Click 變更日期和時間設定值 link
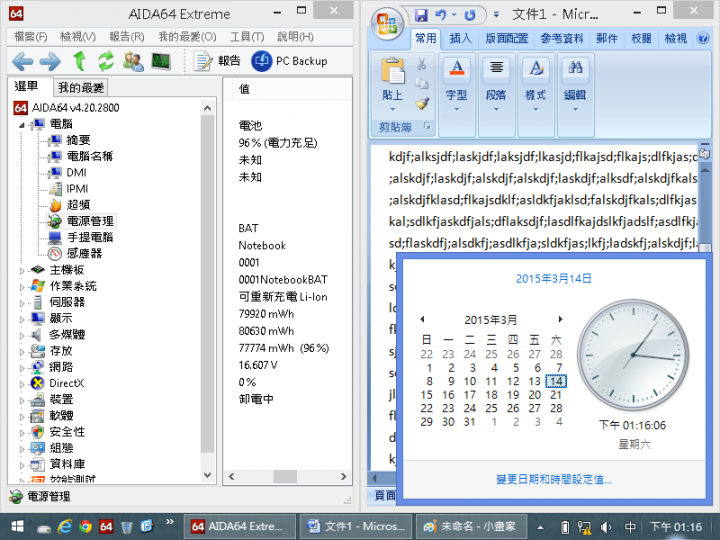This screenshot has width=720, height=540. pyautogui.click(x=554, y=480)
